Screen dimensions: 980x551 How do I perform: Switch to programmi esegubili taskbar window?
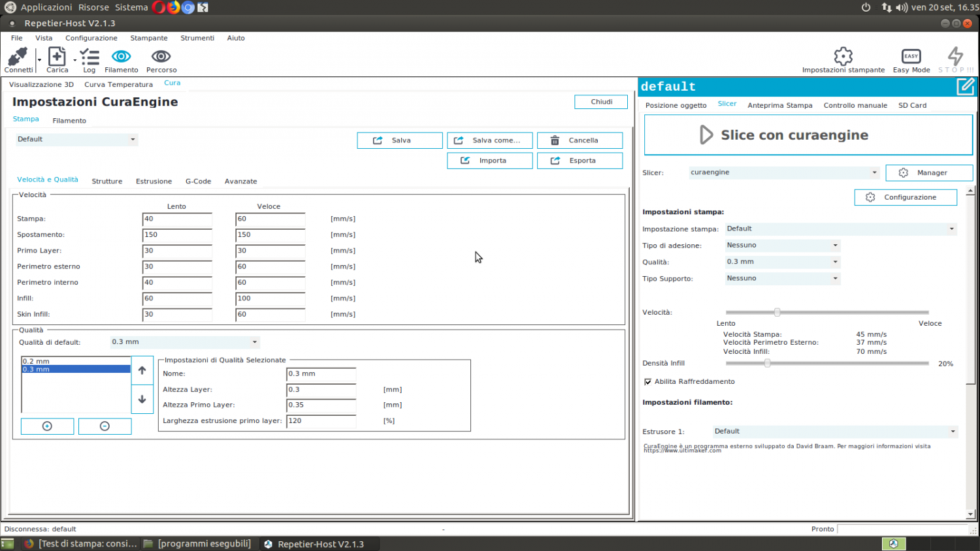pos(199,544)
